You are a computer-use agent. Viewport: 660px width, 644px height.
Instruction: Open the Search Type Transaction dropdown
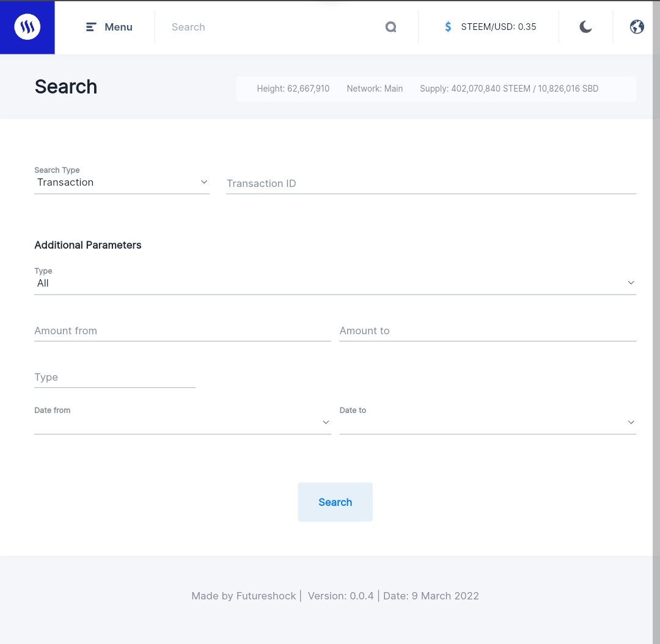point(122,182)
